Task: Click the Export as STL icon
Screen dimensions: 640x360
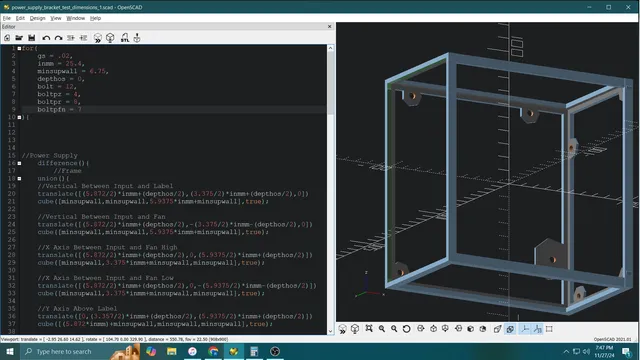Action: [124, 38]
